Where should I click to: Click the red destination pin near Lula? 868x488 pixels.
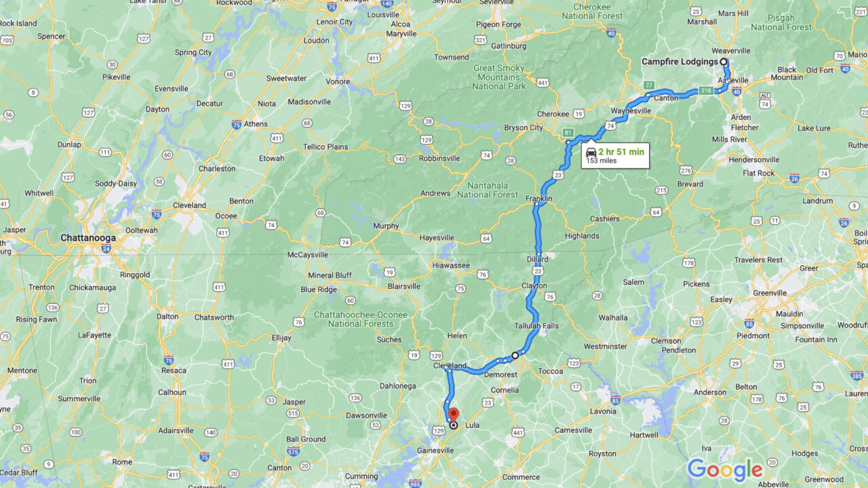(x=453, y=414)
